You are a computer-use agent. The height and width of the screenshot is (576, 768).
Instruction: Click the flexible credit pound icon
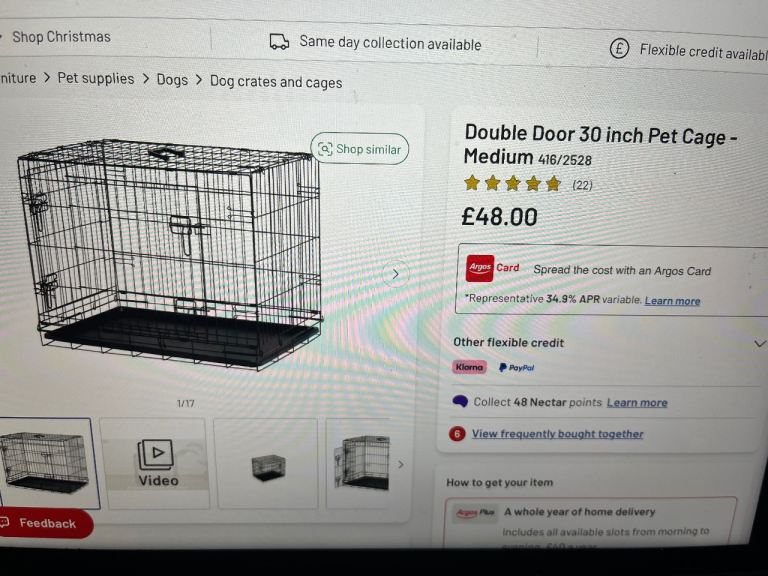(620, 49)
